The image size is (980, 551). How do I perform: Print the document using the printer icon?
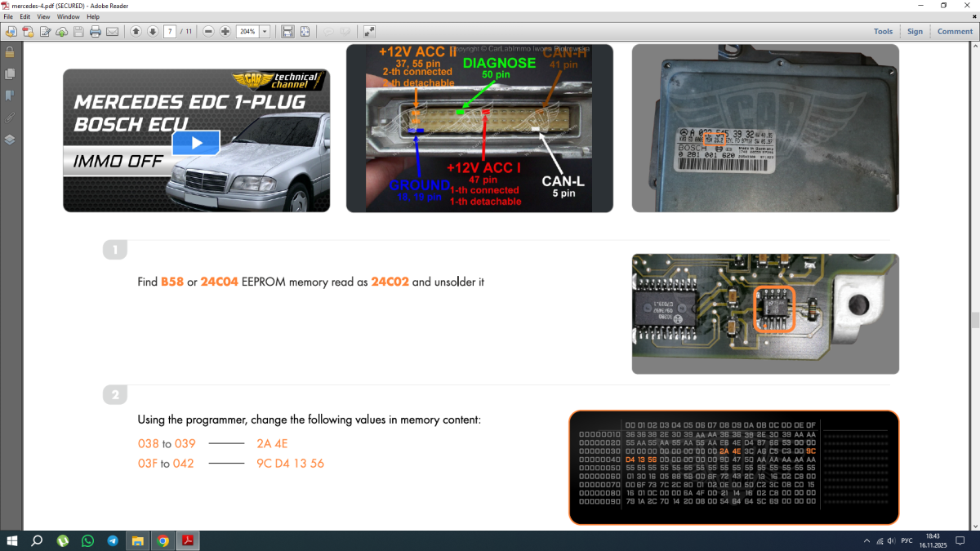coord(96,32)
